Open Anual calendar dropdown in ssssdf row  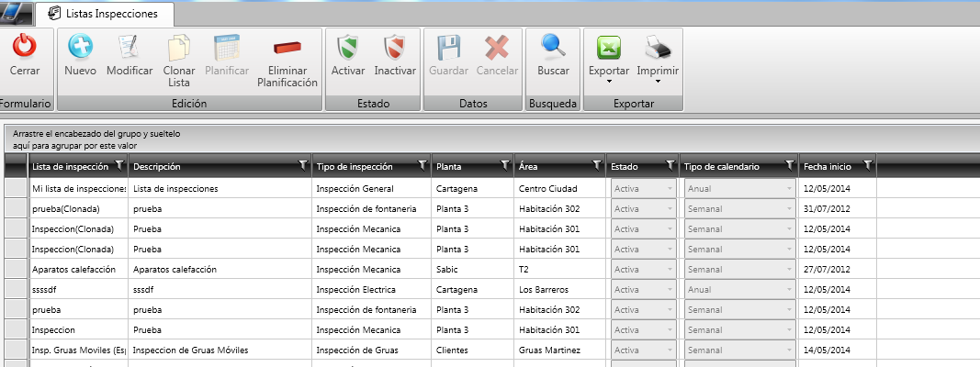740,290
